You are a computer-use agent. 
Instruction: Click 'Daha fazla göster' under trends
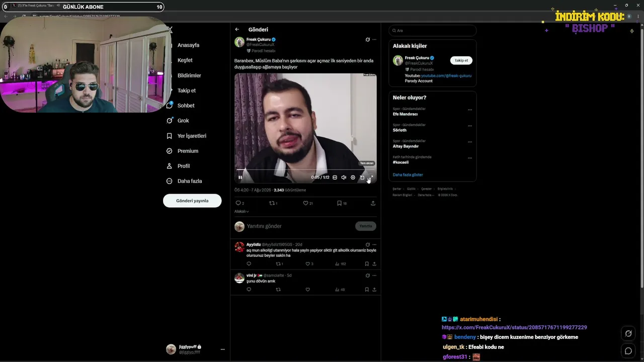[408, 174]
